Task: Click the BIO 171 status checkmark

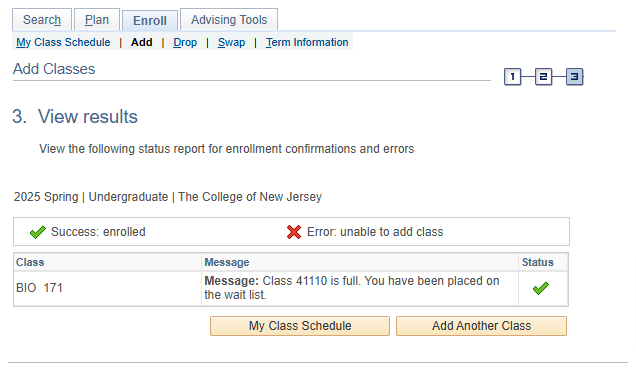Action: [x=541, y=288]
